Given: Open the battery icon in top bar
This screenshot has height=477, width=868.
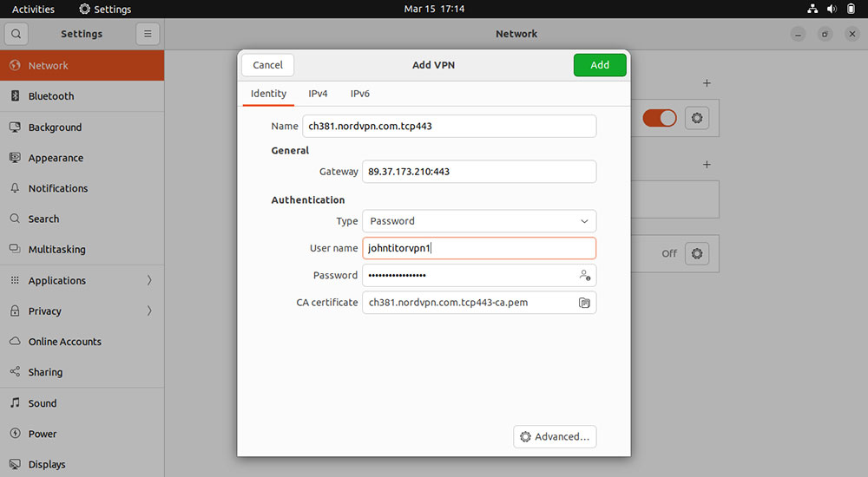Looking at the screenshot, I should (851, 9).
